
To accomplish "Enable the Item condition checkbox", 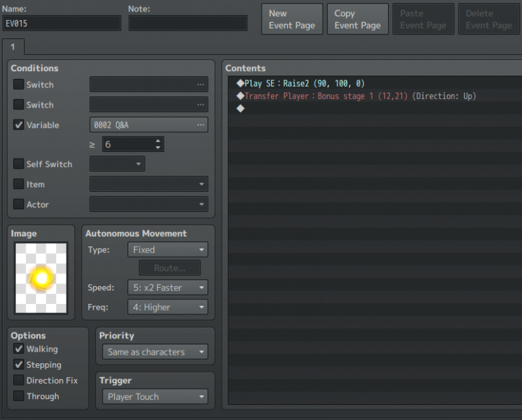I will pyautogui.click(x=19, y=184).
